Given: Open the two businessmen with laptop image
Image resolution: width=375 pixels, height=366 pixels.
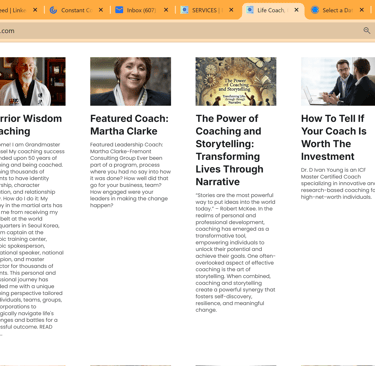Looking at the screenshot, I should pyautogui.click(x=338, y=81).
